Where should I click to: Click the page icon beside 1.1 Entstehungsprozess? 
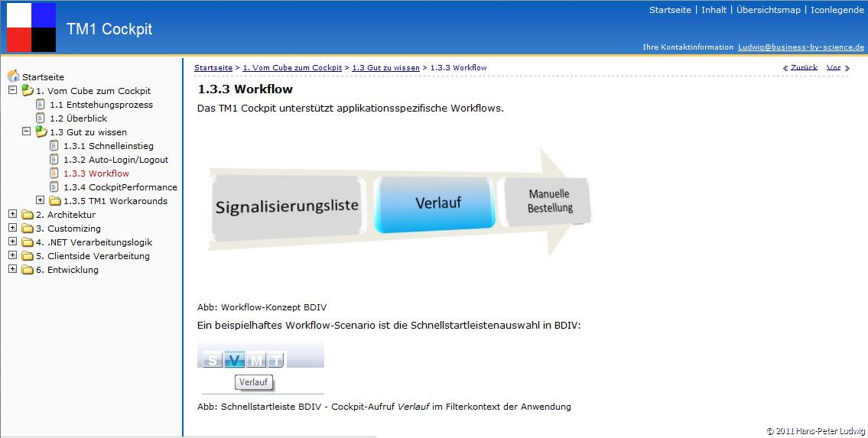(x=40, y=104)
